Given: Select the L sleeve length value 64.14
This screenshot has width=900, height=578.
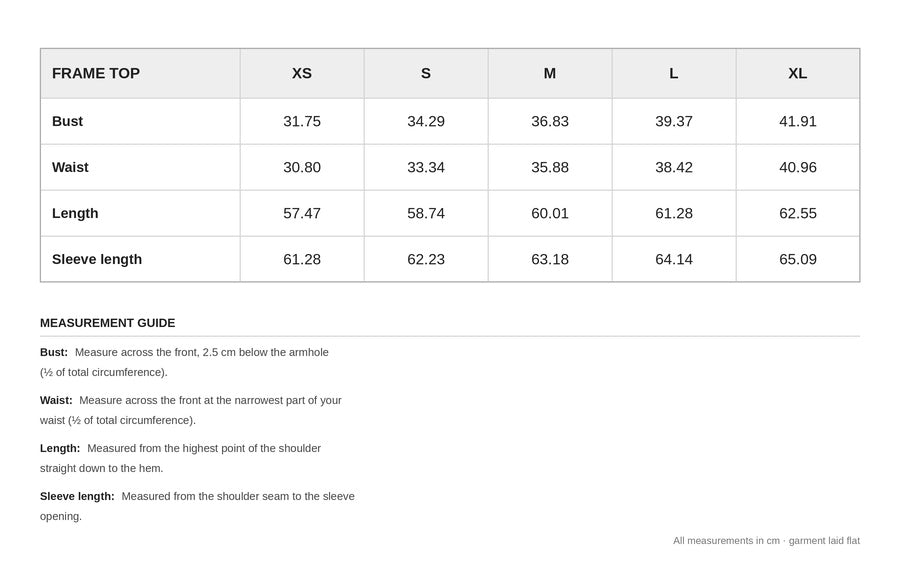Looking at the screenshot, I should pos(674,259).
